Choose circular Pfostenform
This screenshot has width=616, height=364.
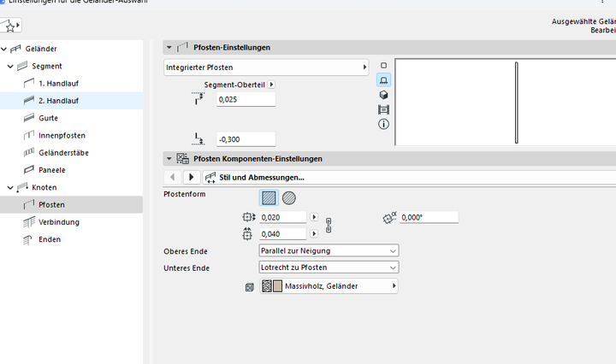click(289, 198)
